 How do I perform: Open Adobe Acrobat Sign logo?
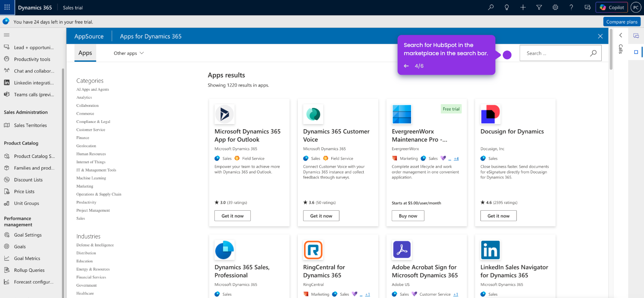click(402, 250)
